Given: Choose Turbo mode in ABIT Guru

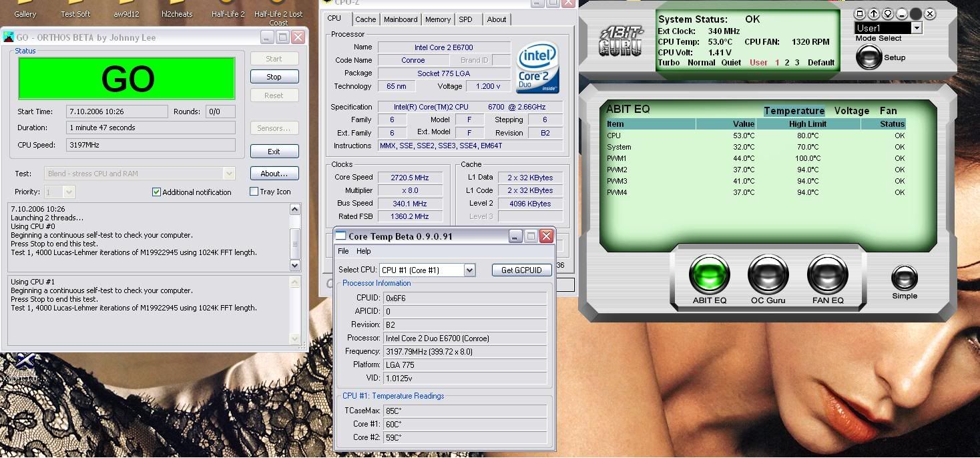Looking at the screenshot, I should point(669,63).
